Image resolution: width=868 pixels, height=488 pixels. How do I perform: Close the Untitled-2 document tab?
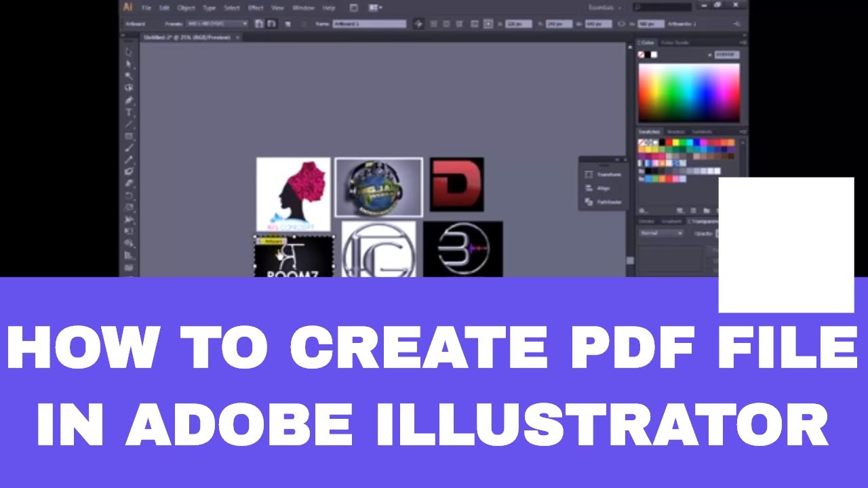237,37
